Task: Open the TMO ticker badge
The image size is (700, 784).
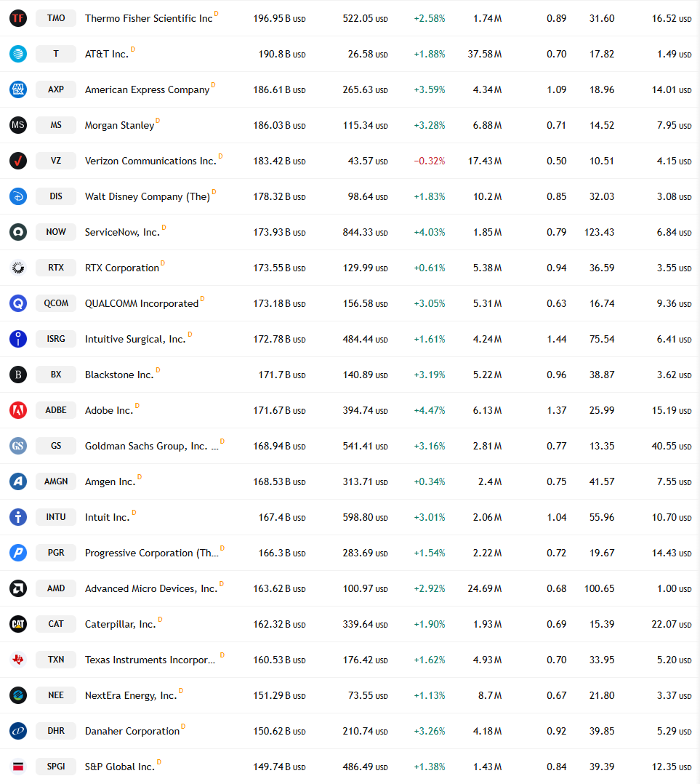Action: coord(56,18)
